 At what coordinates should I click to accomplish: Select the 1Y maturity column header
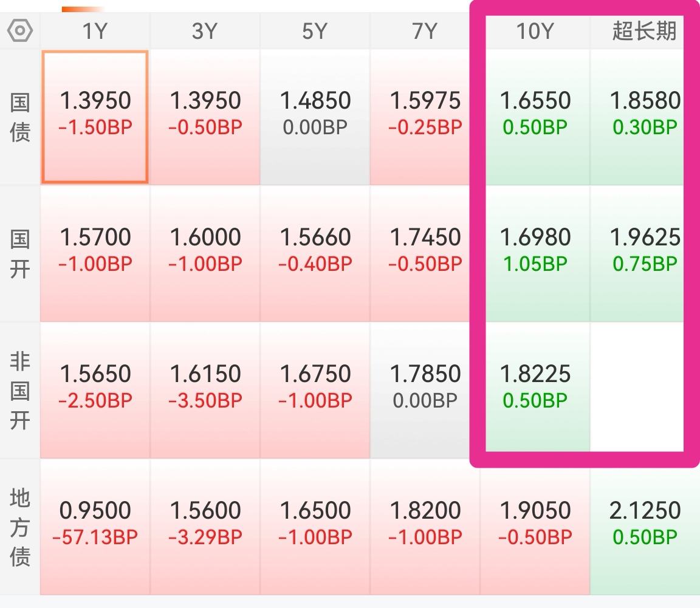coord(95,31)
